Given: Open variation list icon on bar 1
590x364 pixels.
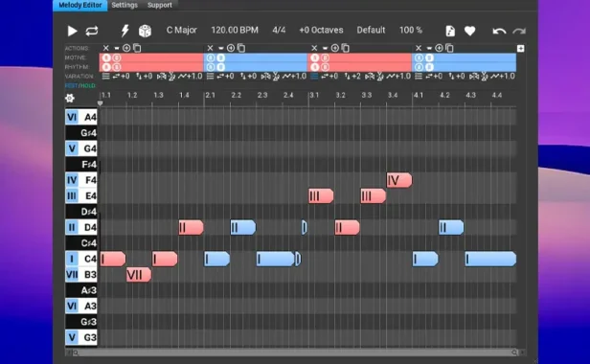Looking at the screenshot, I should click(105, 77).
